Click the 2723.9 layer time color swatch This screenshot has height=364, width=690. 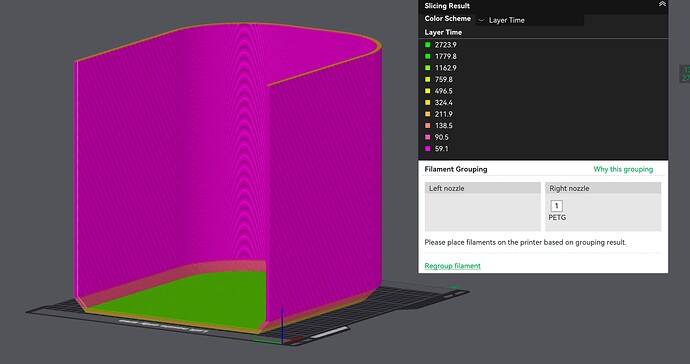point(427,45)
